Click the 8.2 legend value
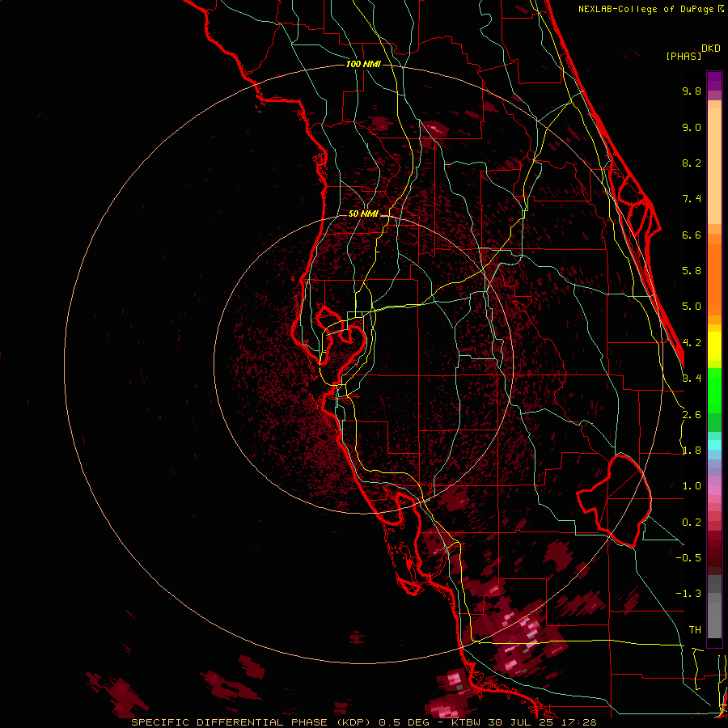The image size is (728, 728). click(x=692, y=163)
